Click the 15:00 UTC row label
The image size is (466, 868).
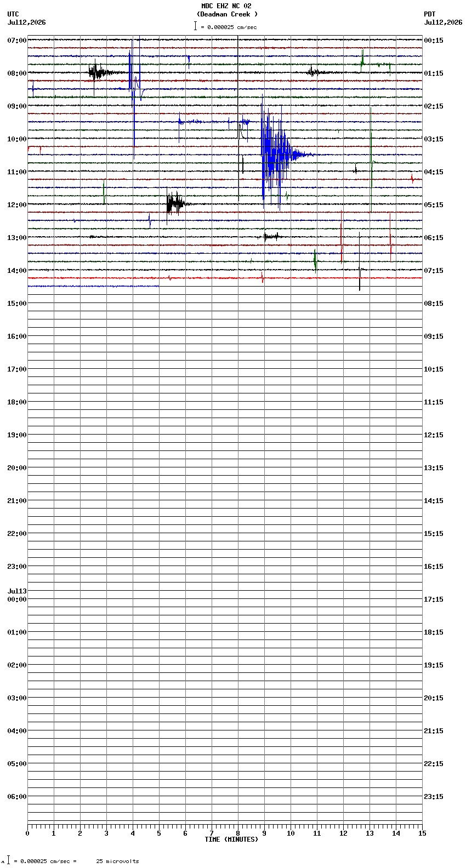[17, 304]
